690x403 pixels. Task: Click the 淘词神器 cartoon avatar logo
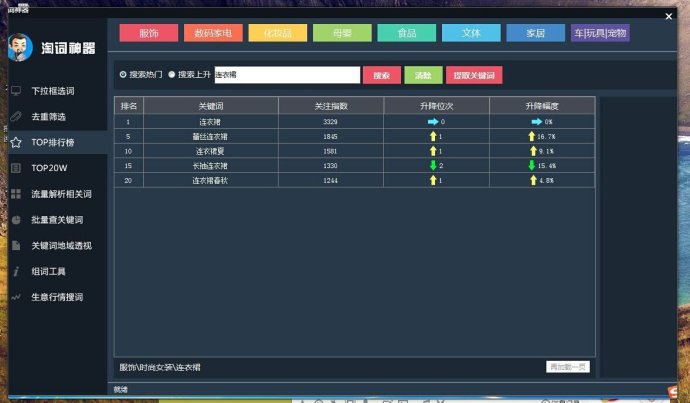20,48
